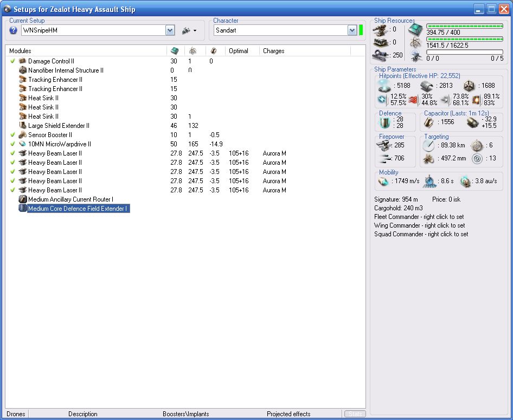Sort by the capacitor column header icon
The image size is (513, 420).
pos(214,50)
